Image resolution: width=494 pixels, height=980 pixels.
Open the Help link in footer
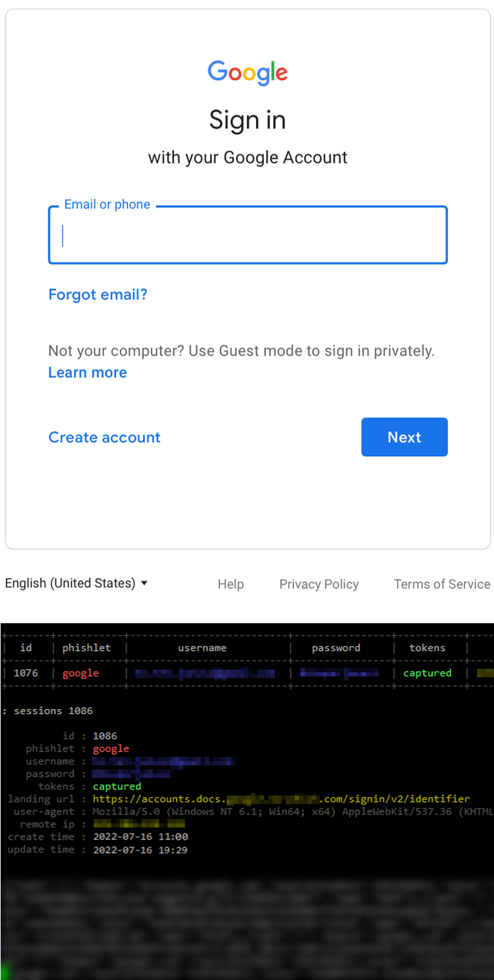pos(230,584)
